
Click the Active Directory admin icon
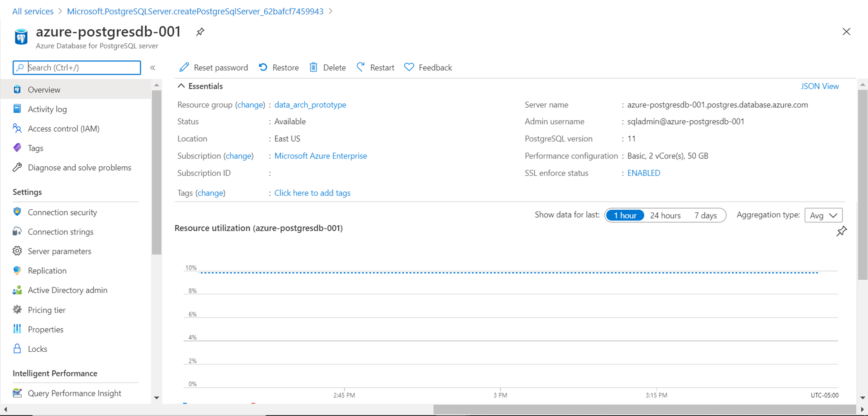(x=17, y=290)
